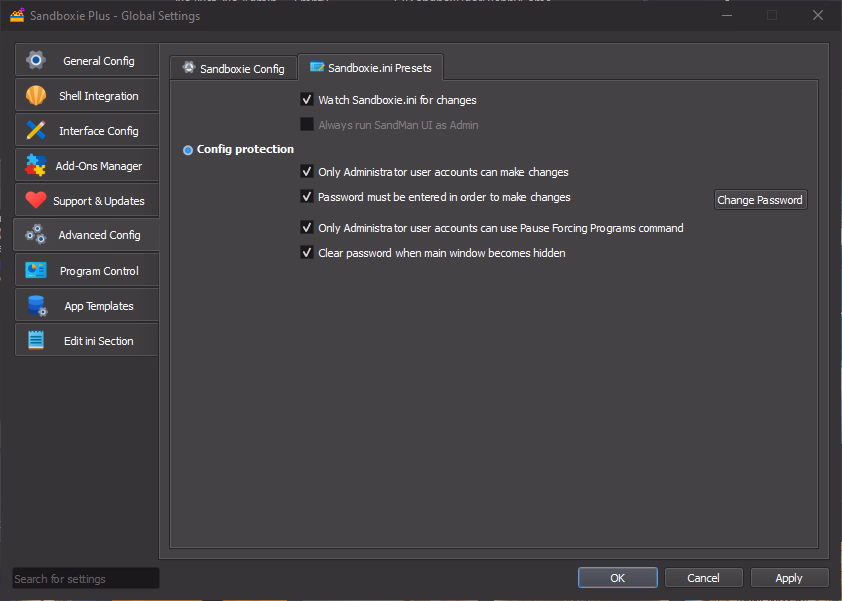Image resolution: width=842 pixels, height=601 pixels.
Task: Select the Sandboxie.ini Presets tab
Action: (371, 68)
